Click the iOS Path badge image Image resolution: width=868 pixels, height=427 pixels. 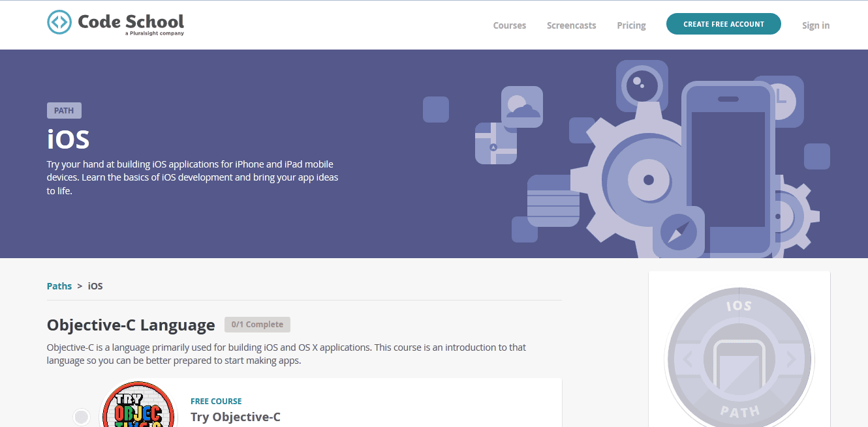pyautogui.click(x=739, y=359)
